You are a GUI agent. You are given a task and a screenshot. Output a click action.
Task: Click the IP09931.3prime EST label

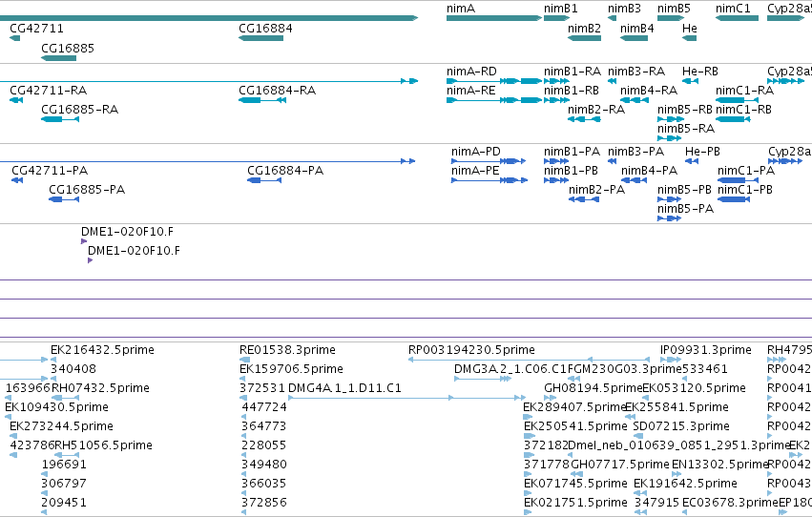705,350
